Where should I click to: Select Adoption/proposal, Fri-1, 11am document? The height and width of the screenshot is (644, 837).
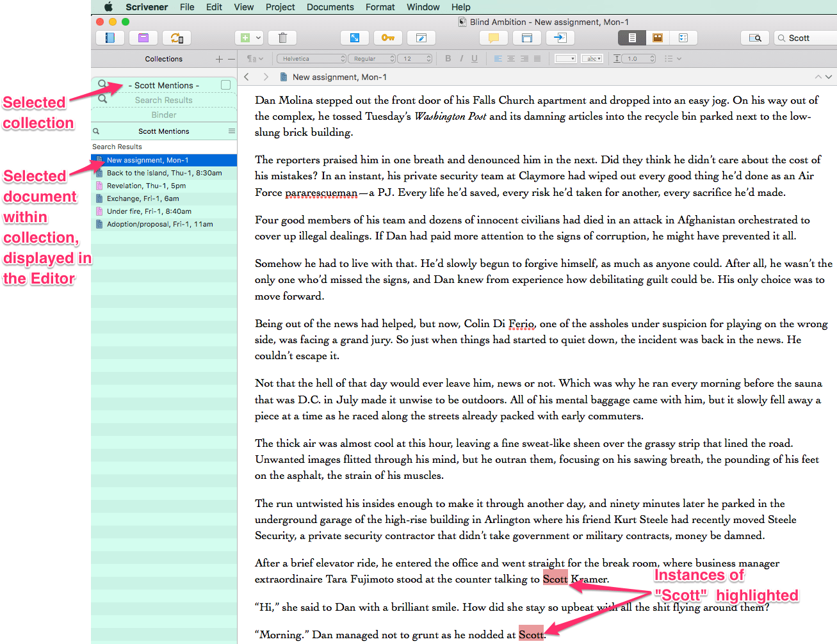(164, 224)
